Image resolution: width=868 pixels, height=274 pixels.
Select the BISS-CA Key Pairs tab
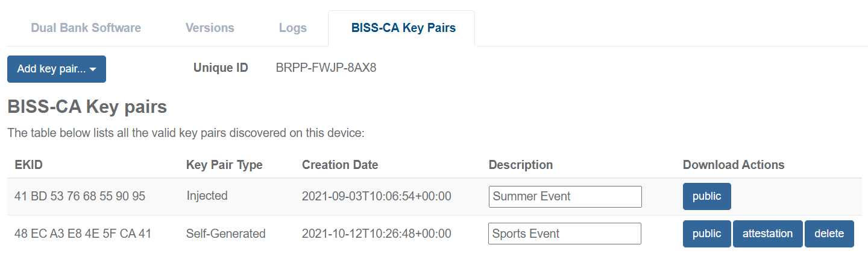tap(403, 28)
